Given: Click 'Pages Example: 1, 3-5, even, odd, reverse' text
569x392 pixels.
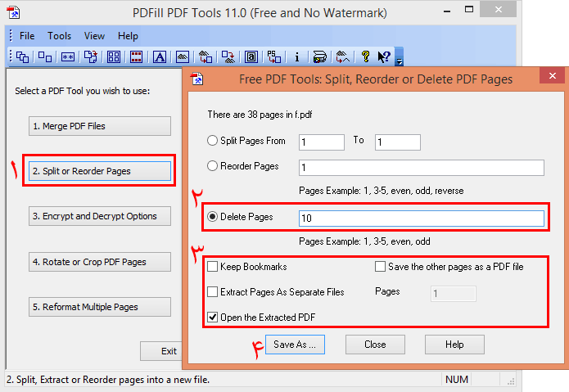Looking at the screenshot, I should tap(381, 191).
